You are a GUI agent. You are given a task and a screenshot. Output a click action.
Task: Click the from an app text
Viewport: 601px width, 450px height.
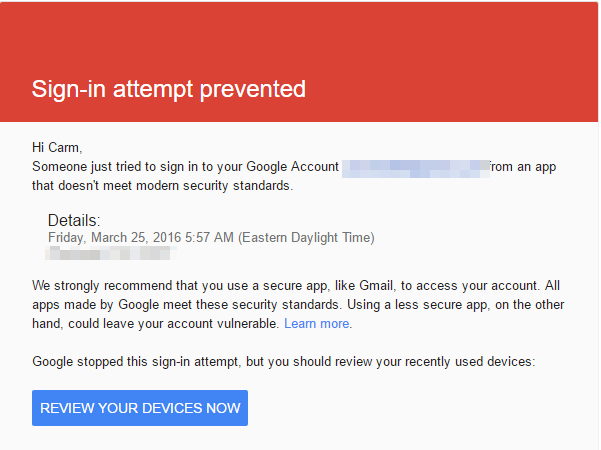click(523, 167)
